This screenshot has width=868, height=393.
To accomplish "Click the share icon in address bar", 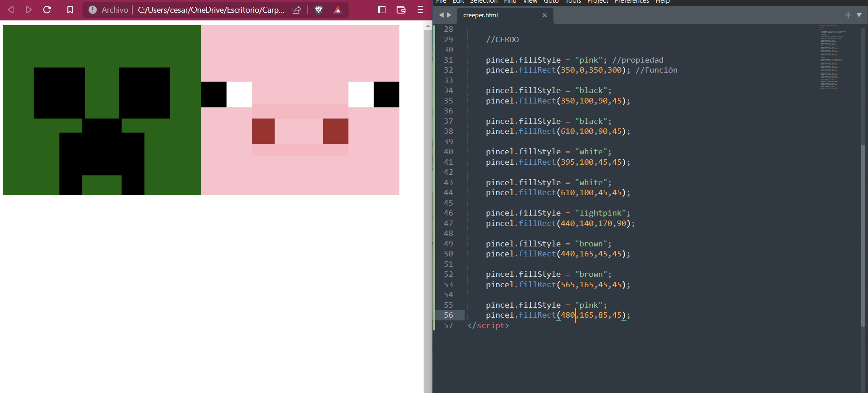I will pos(297,10).
